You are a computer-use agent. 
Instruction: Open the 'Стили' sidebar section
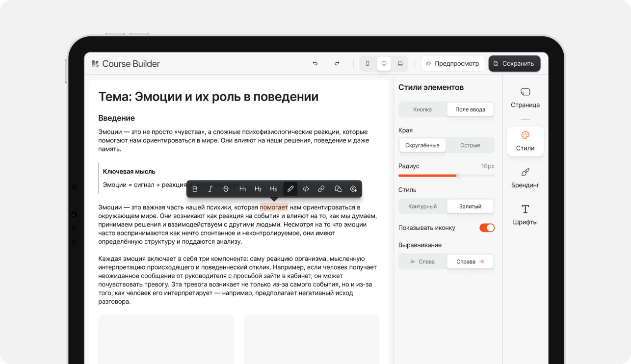pos(525,141)
